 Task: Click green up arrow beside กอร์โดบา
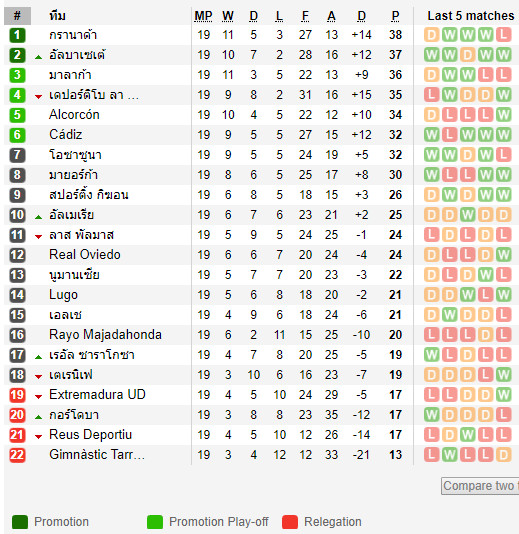(38, 417)
